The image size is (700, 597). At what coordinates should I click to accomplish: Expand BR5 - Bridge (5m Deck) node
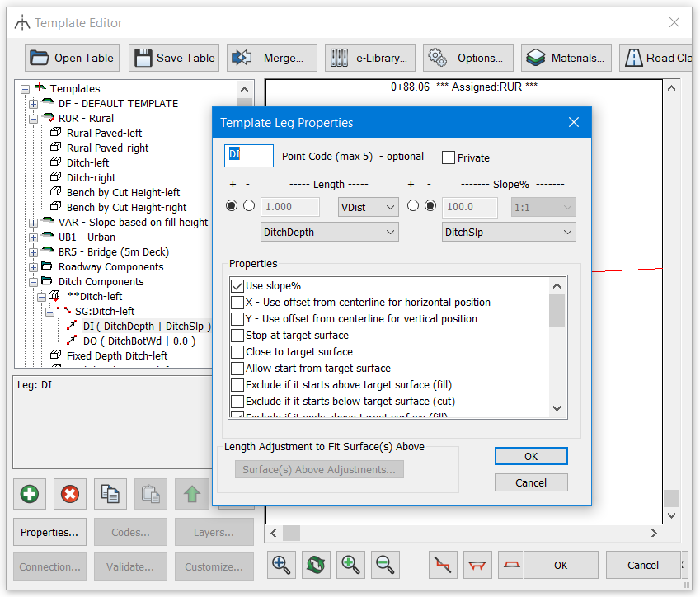click(33, 252)
